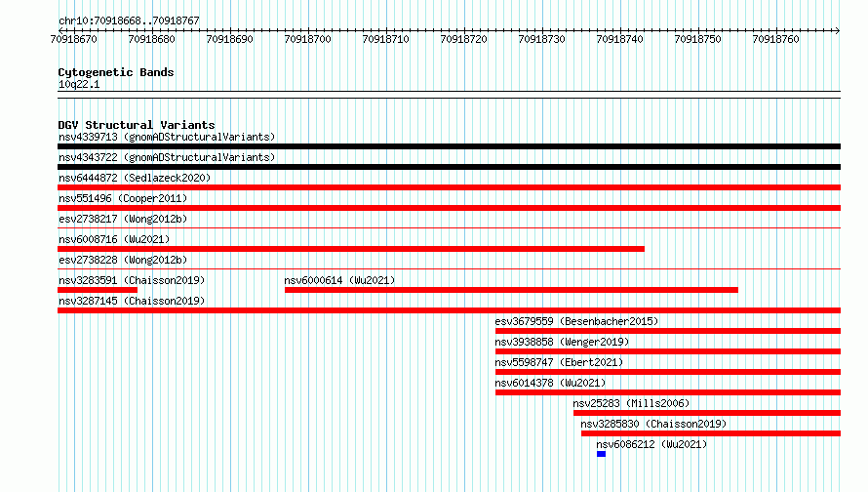Click the red bar under nsv3285830
Image resolution: width=868 pixels, height=492 pixels.
coord(711,433)
